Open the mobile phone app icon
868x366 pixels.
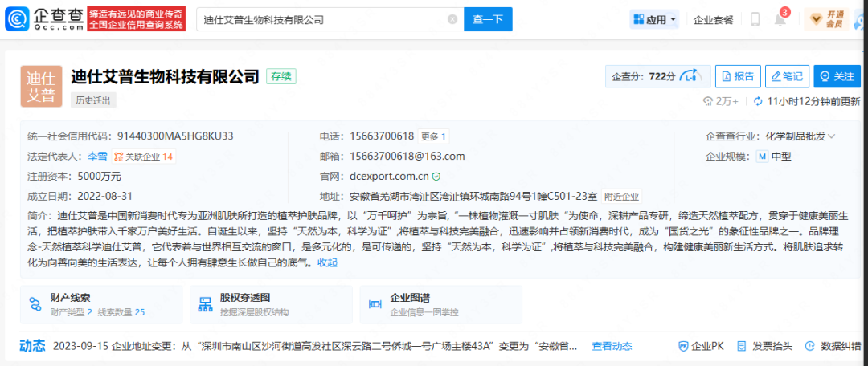tap(755, 19)
